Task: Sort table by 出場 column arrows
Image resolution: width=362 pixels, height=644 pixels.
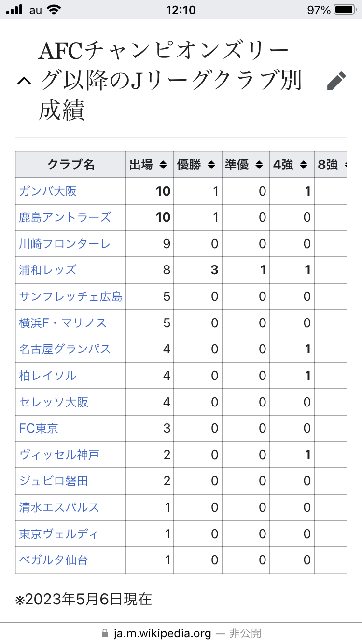Action: pyautogui.click(x=163, y=165)
